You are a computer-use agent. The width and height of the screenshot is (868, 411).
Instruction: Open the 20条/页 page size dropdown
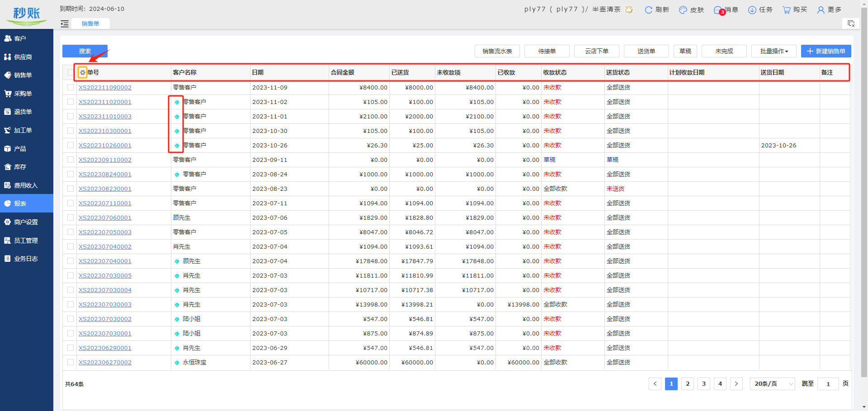772,384
